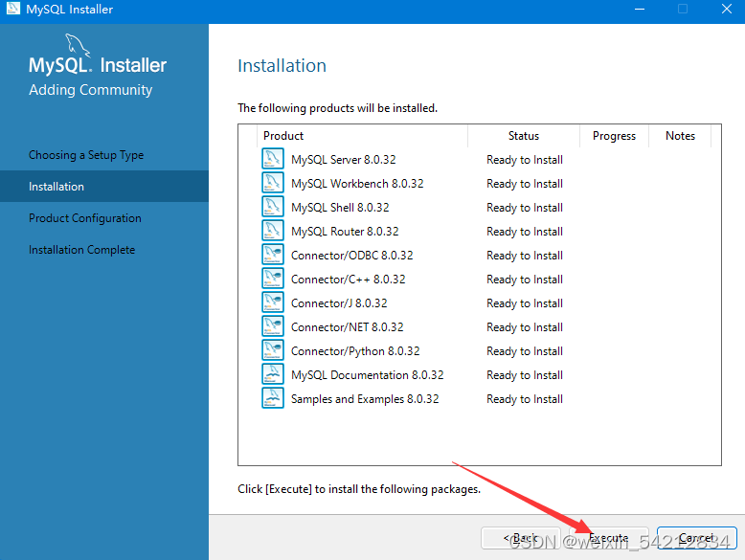Select the MySQL Documentation 8.0.32 row text
Screen dimensions: 745x560
point(368,374)
